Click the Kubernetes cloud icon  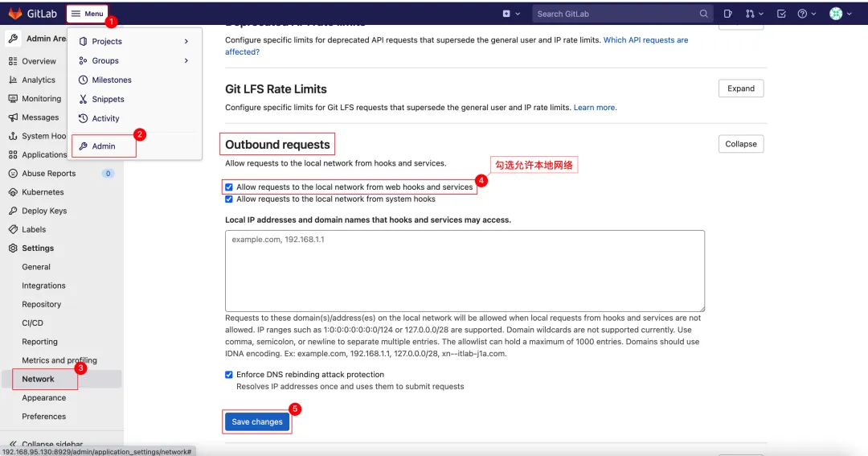pos(13,192)
